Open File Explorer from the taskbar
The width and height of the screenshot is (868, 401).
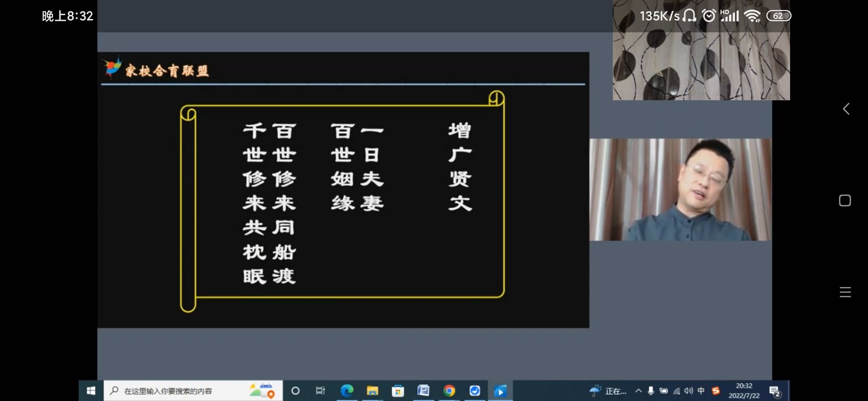(x=373, y=391)
